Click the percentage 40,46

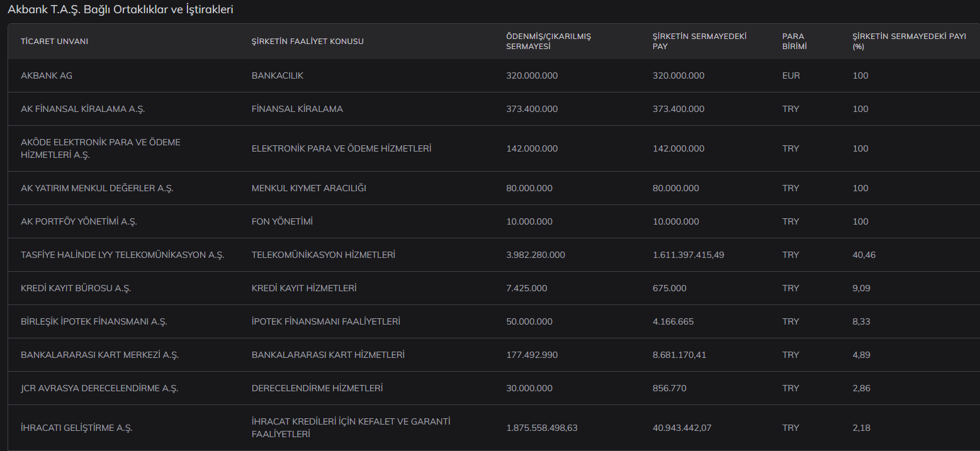pos(864,255)
